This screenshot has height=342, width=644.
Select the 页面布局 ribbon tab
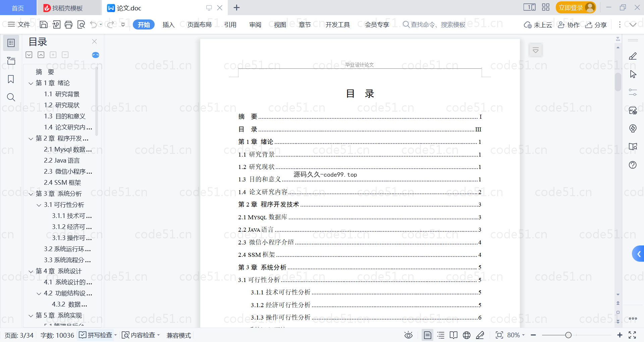[199, 24]
